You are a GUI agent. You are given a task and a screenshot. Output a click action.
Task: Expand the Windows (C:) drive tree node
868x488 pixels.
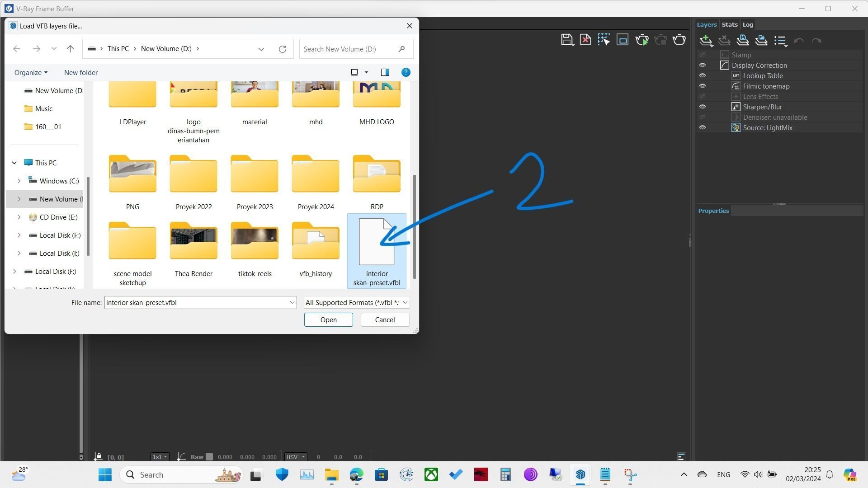tap(19, 181)
